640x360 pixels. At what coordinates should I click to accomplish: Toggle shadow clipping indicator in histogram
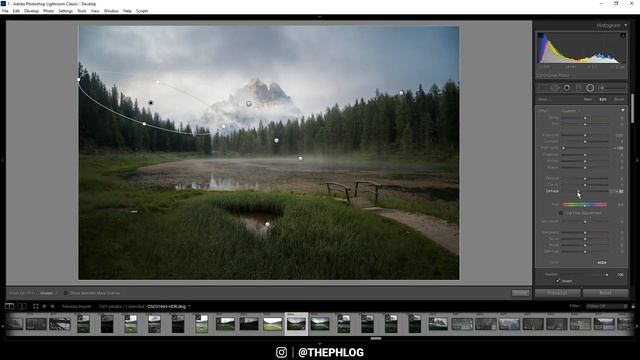(x=540, y=36)
